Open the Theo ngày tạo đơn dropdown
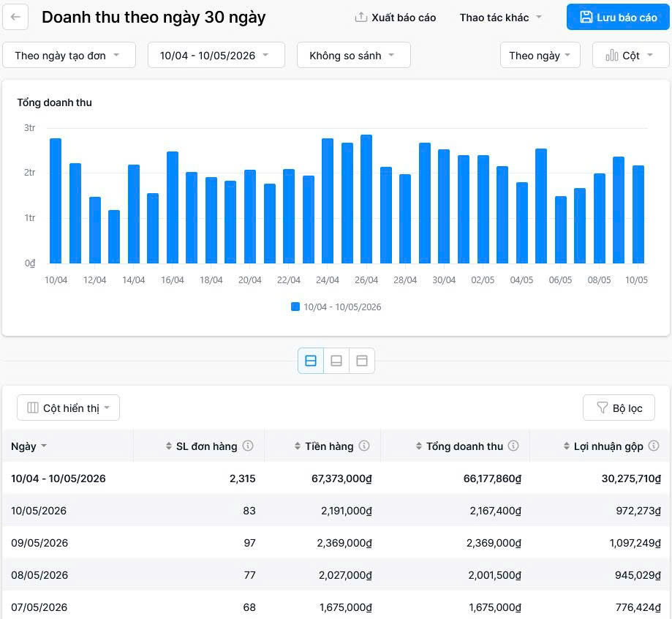This screenshot has height=619, width=672. point(69,56)
